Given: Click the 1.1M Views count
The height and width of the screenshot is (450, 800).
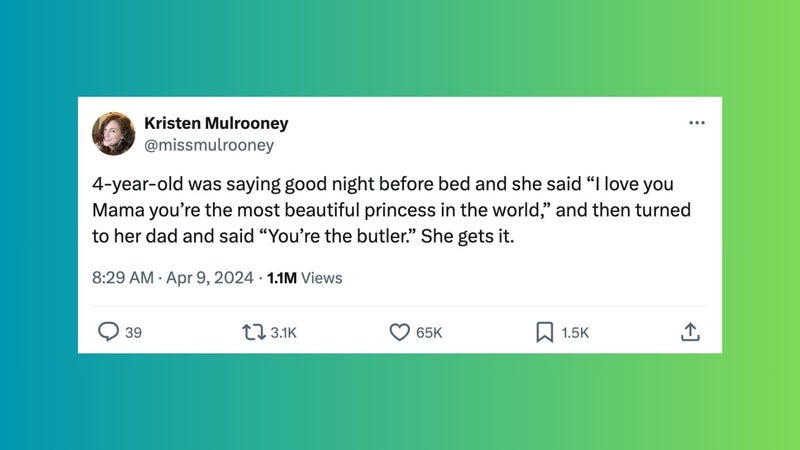Looking at the screenshot, I should [x=305, y=277].
